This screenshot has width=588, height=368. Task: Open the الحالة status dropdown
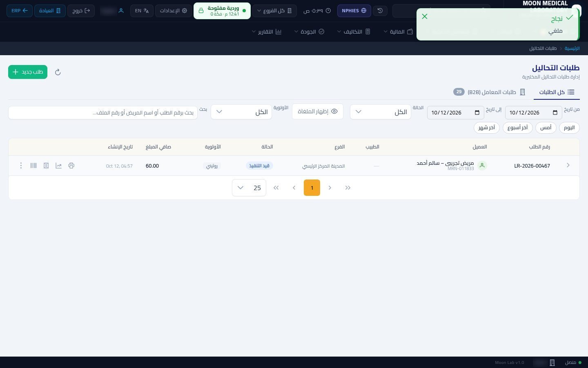(380, 112)
